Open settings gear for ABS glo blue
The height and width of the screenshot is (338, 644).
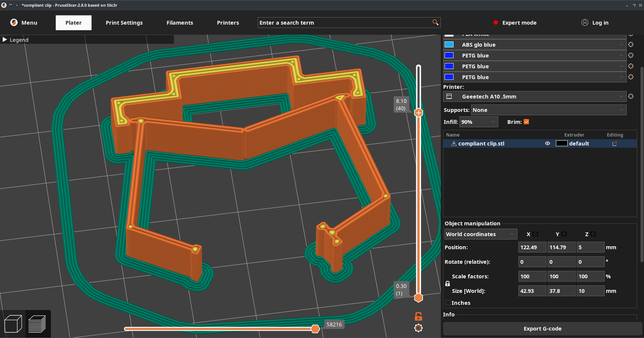pyautogui.click(x=631, y=45)
